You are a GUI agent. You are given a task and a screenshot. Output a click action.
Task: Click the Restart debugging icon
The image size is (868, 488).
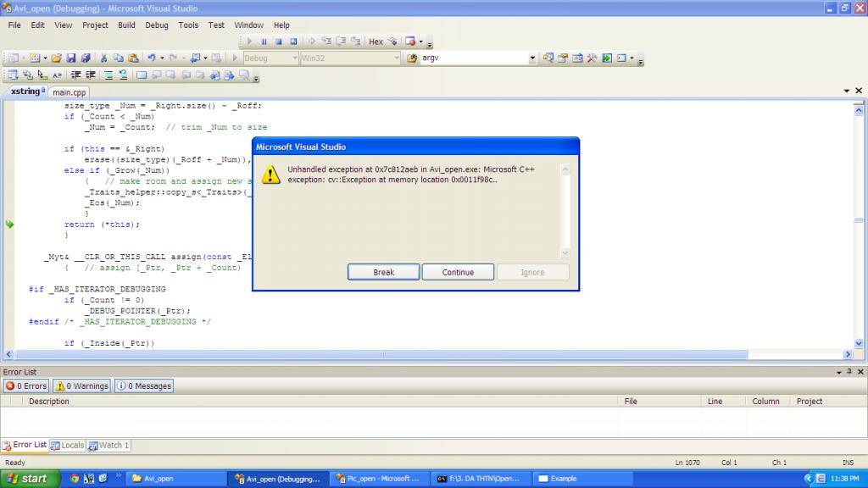pyautogui.click(x=294, y=42)
